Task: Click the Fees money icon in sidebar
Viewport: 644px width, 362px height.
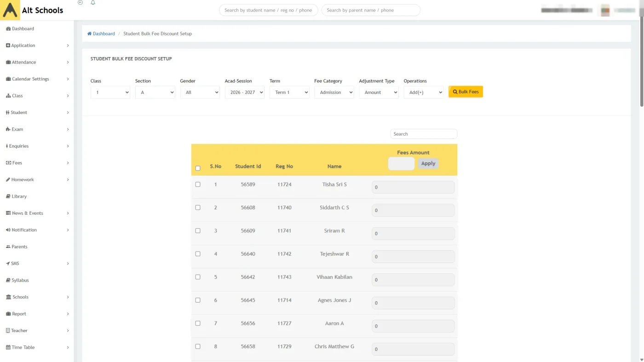Action: [8, 163]
